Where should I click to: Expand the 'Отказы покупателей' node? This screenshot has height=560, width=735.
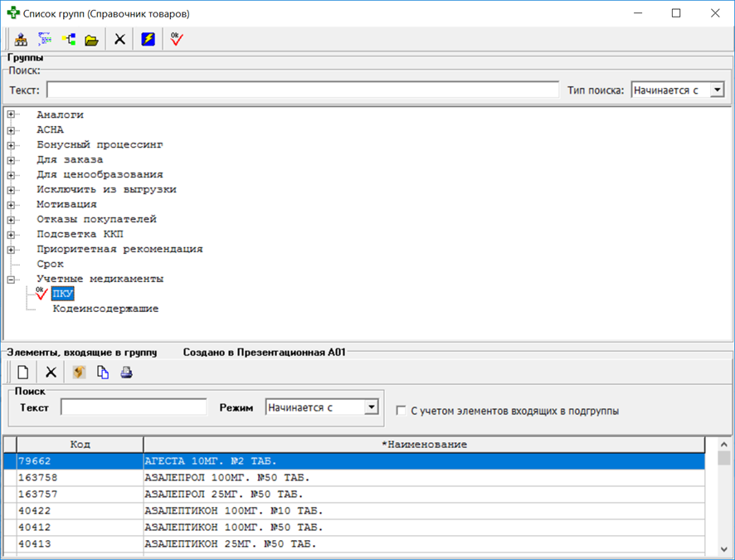pyautogui.click(x=11, y=220)
